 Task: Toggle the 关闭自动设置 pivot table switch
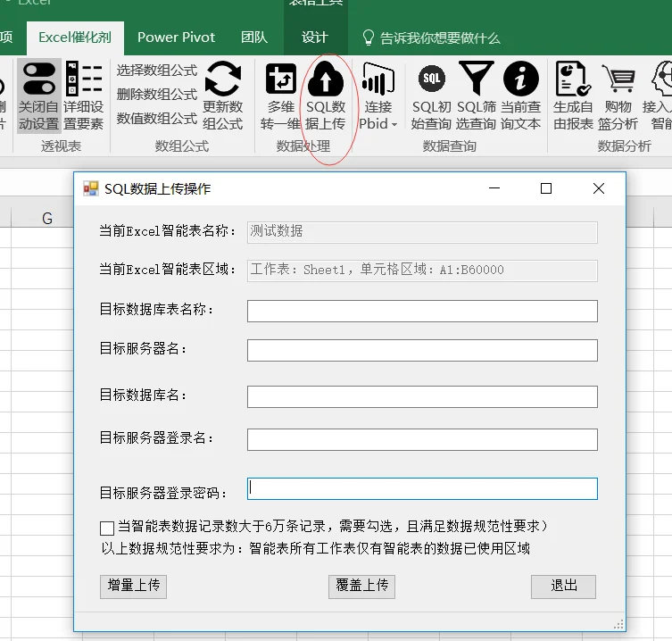[x=38, y=96]
